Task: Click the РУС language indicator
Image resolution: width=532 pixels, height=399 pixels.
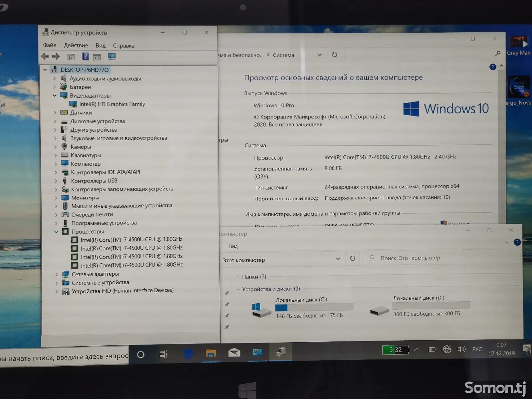Action: click(x=477, y=349)
